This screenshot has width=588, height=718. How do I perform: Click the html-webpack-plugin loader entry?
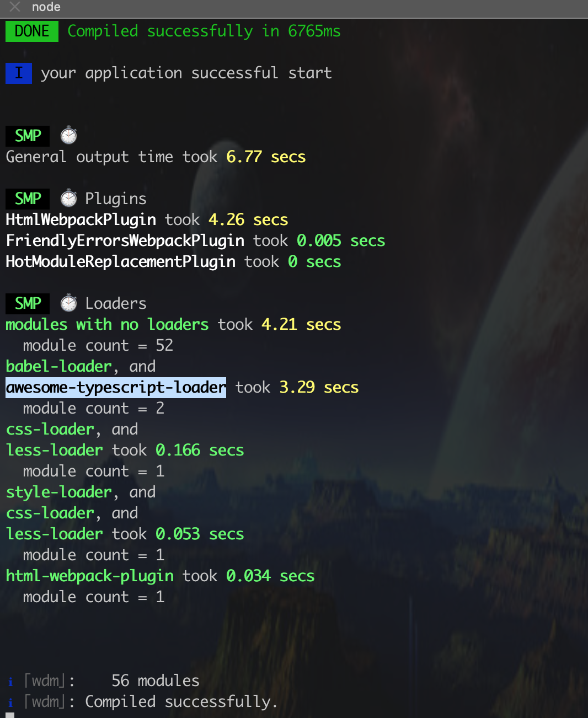point(90,576)
